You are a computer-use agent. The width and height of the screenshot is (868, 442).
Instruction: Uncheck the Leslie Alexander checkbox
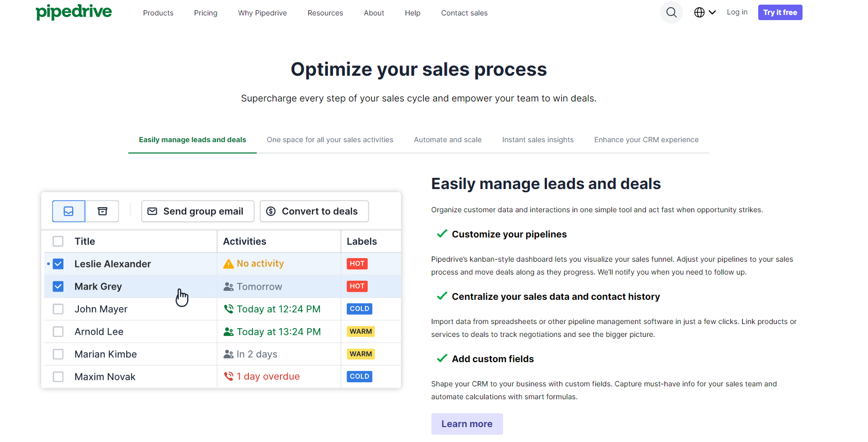point(58,264)
